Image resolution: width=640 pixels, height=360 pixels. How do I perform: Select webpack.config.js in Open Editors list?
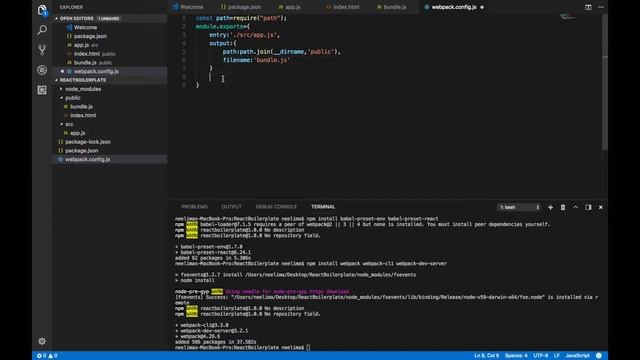click(96, 71)
